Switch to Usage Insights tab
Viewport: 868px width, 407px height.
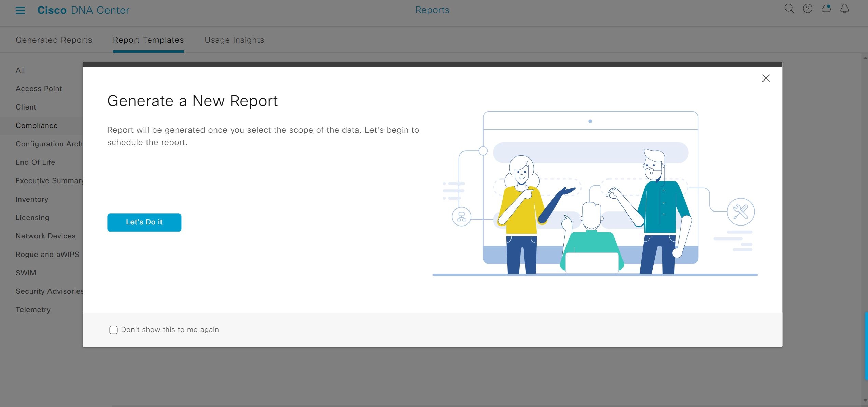(x=234, y=40)
